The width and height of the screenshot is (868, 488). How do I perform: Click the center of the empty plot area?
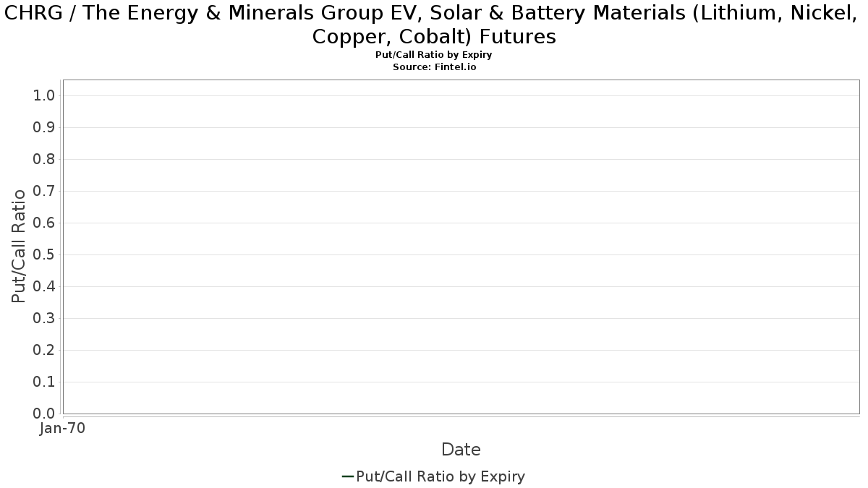461,247
